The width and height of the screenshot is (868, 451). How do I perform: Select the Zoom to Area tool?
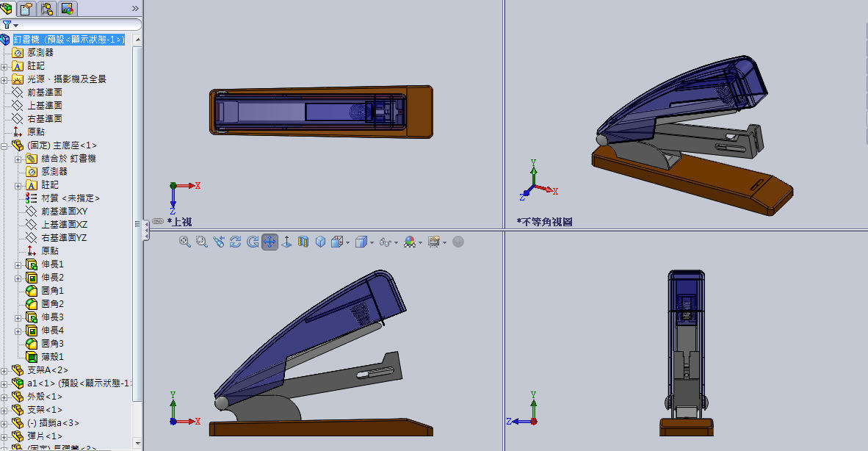(x=201, y=242)
